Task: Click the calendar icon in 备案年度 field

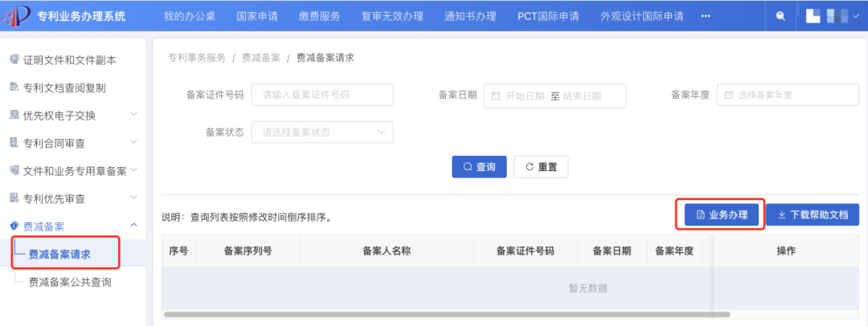Action: (x=728, y=95)
